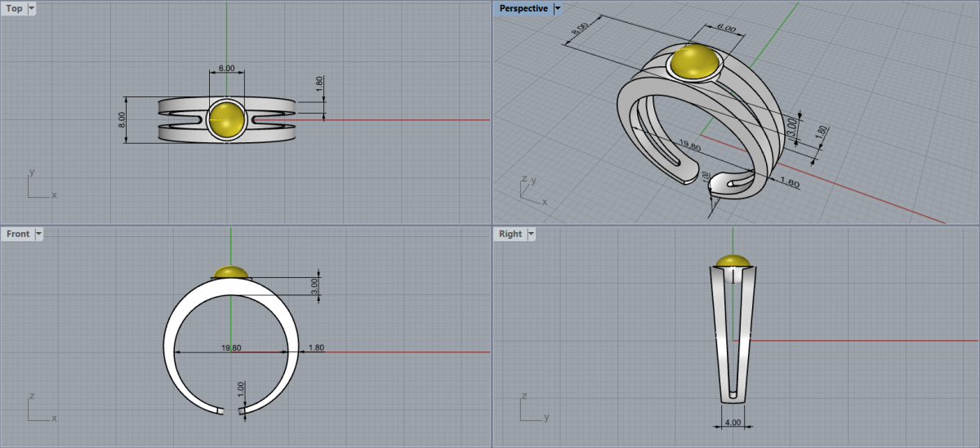The height and width of the screenshot is (448, 980).
Task: Expand the Front viewport dropdown arrow
Action: pos(38,234)
